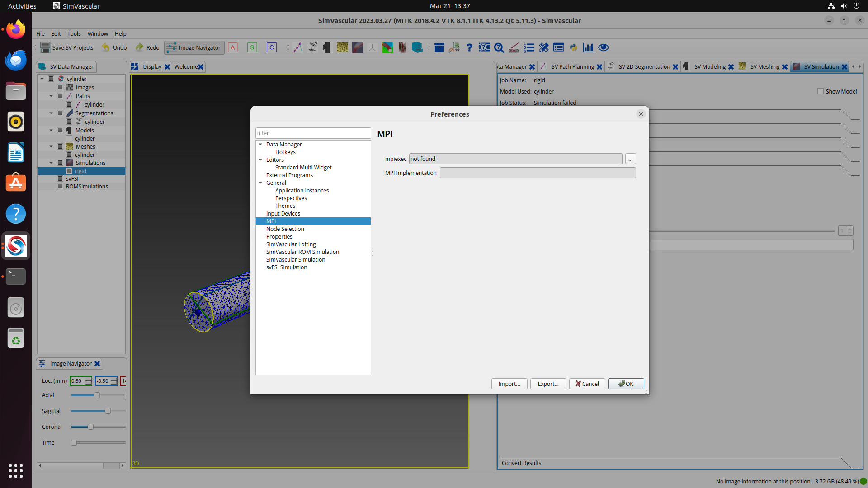This screenshot has width=868, height=488.
Task: Open the bar chart statistics toolbar icon
Action: point(588,47)
